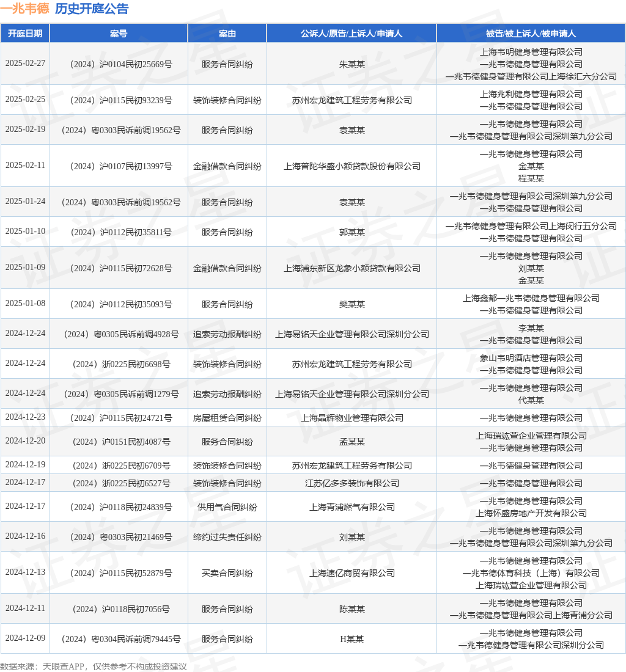Click the 开庭日期 column header

coord(25,34)
